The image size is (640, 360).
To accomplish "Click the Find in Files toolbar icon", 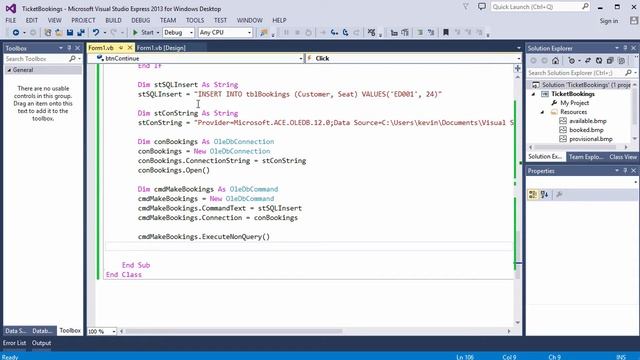I will point(264,32).
